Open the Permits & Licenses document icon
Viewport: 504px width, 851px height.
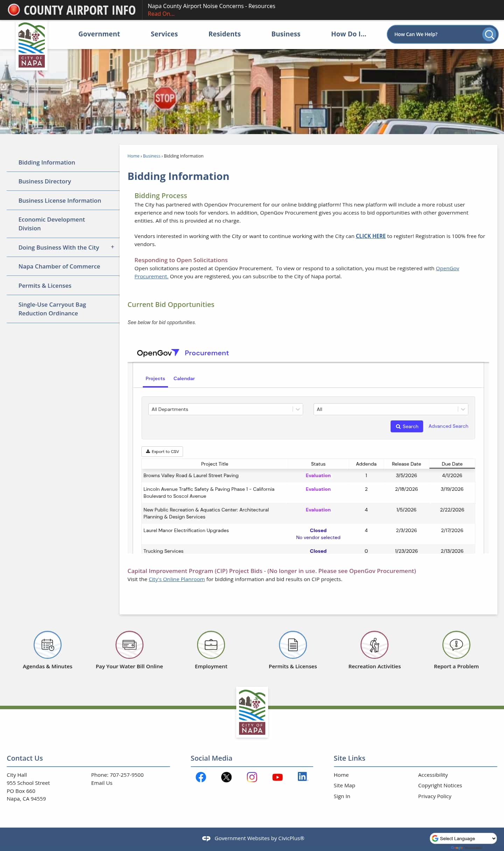(293, 644)
